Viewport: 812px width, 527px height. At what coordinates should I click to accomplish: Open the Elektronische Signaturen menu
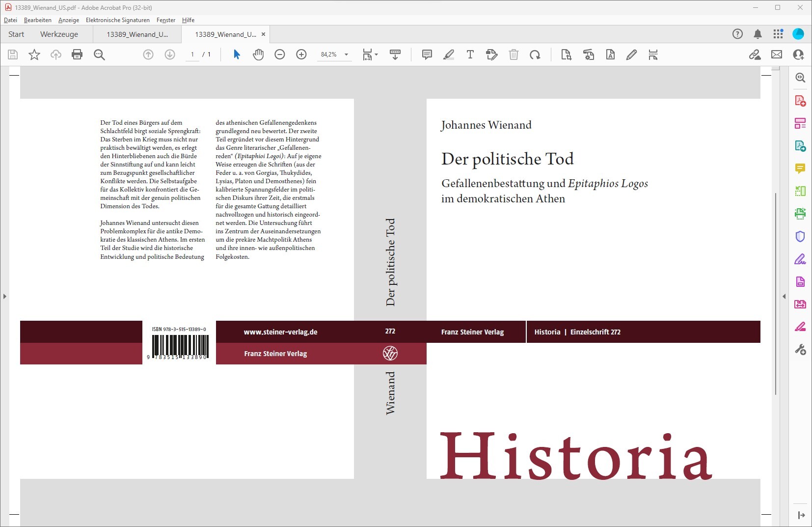point(118,20)
